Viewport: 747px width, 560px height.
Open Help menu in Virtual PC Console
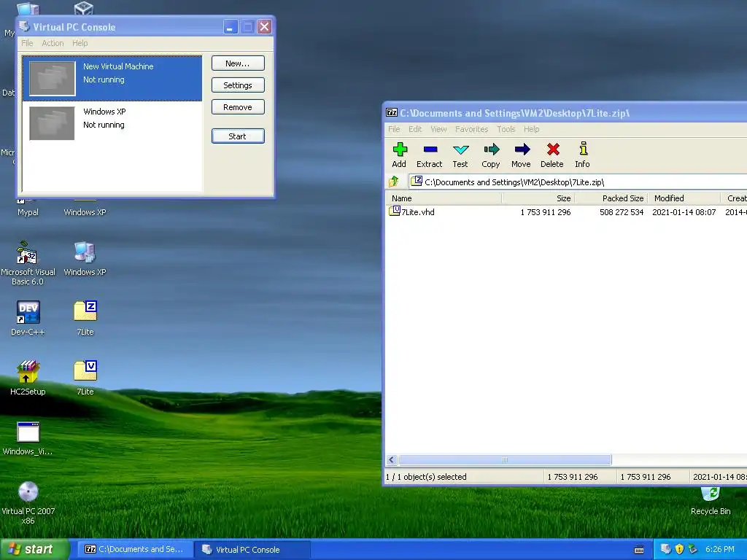80,43
